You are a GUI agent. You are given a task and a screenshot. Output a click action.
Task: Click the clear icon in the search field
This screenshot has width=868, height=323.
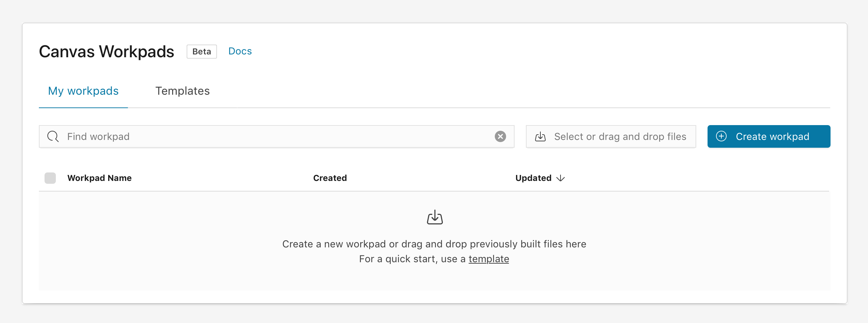(x=500, y=136)
